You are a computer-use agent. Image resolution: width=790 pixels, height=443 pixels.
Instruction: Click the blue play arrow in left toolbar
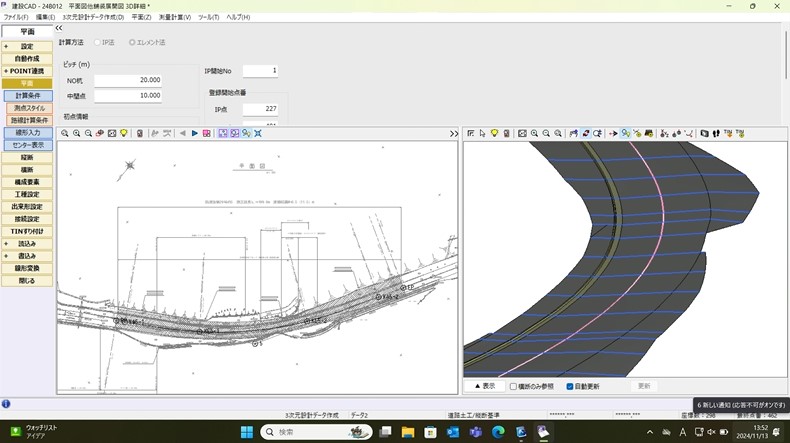pos(195,133)
